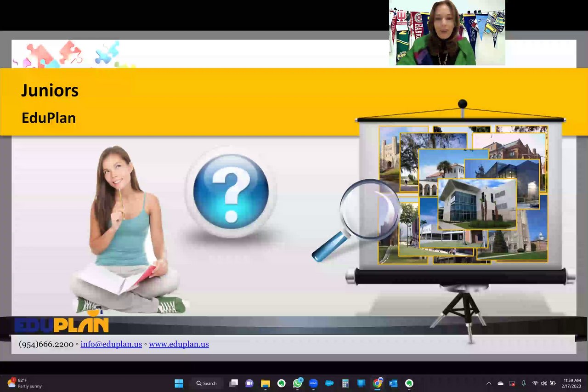
Task: Launch the Teams Chat taskbar icon
Action: coord(249,383)
